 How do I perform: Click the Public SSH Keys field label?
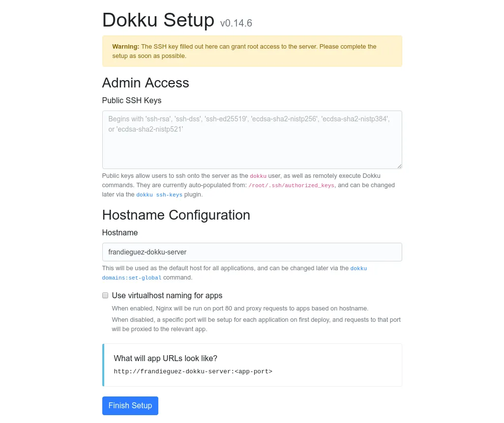point(131,100)
